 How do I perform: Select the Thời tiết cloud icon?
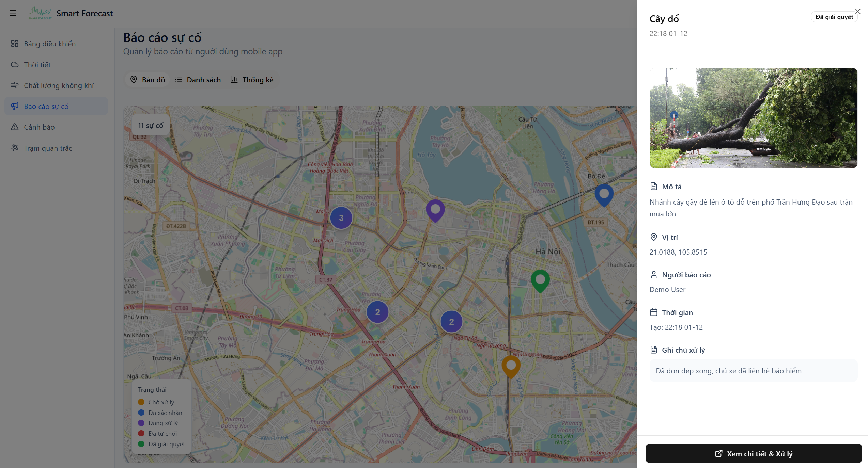tap(15, 64)
